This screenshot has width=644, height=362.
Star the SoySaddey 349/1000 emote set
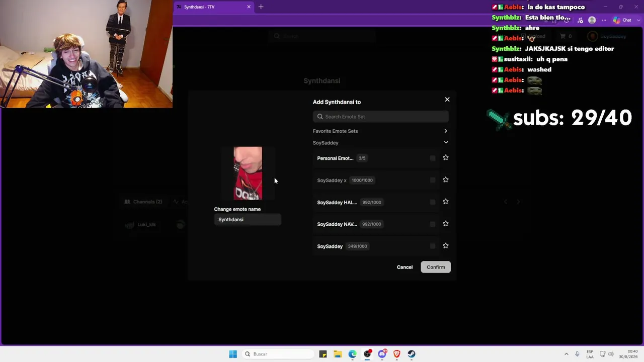click(446, 246)
